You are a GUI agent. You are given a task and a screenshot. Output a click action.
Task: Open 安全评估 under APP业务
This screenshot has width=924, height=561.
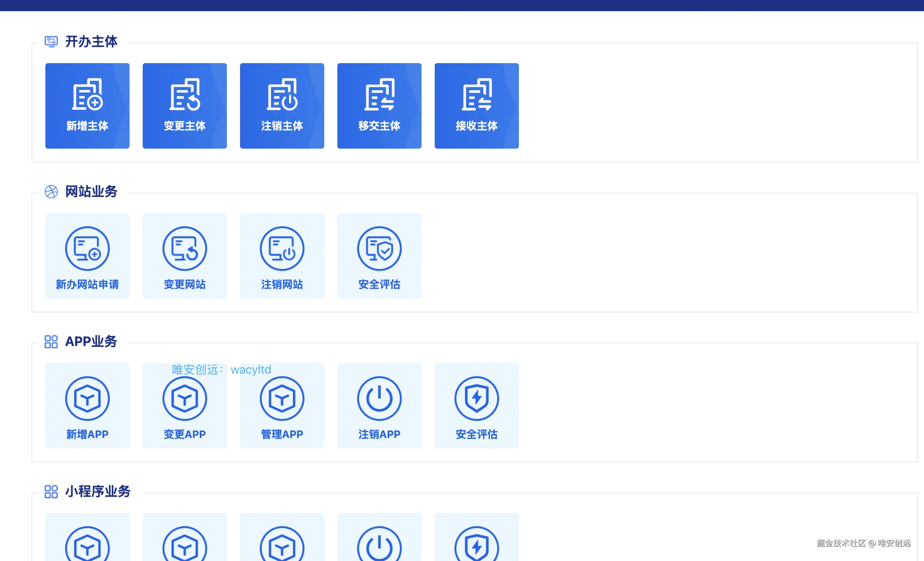click(476, 406)
